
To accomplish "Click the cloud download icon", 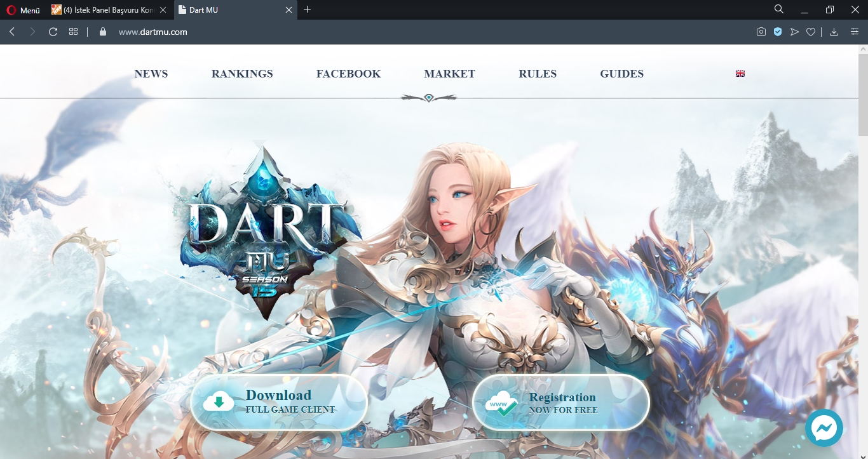I will (219, 402).
